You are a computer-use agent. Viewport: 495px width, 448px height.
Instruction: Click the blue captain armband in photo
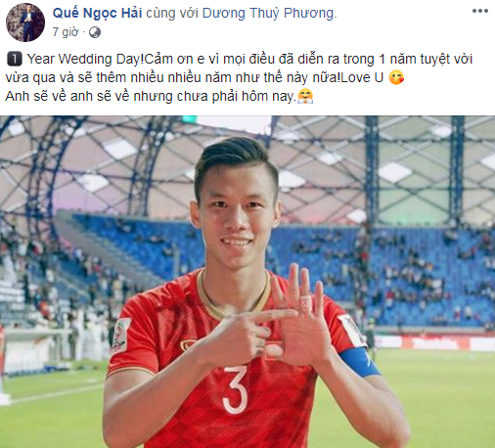click(360, 361)
